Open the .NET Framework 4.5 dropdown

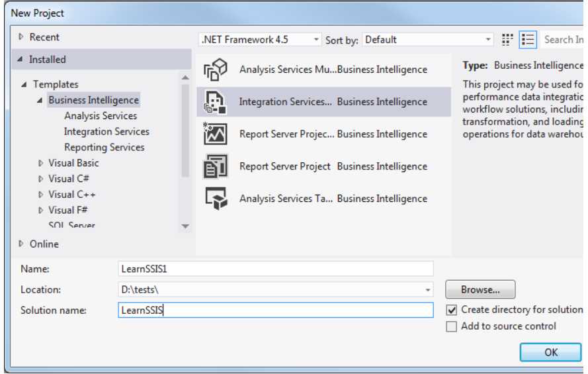point(259,40)
